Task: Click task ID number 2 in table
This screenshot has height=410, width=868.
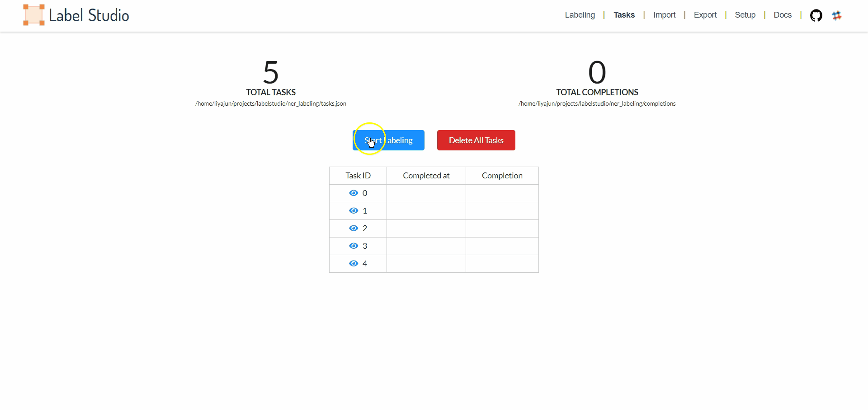Action: [365, 228]
